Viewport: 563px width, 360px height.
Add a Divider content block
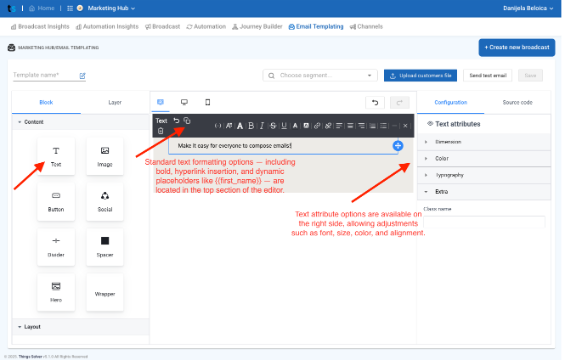(x=56, y=247)
